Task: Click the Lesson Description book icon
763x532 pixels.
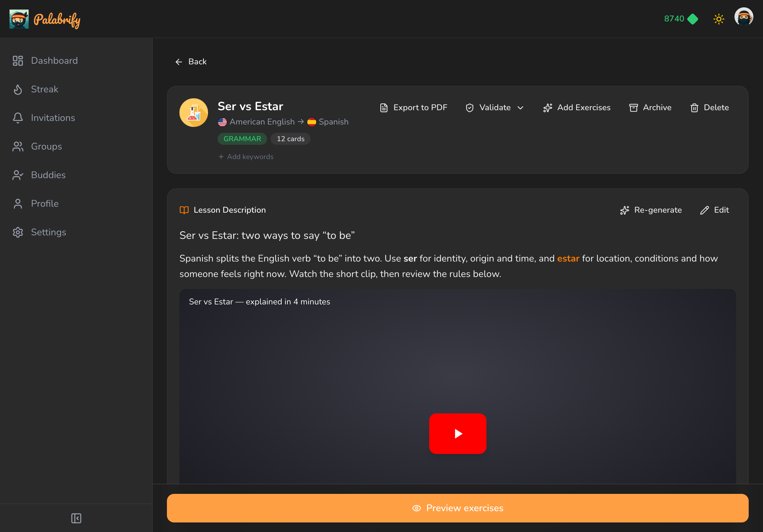Action: click(184, 210)
